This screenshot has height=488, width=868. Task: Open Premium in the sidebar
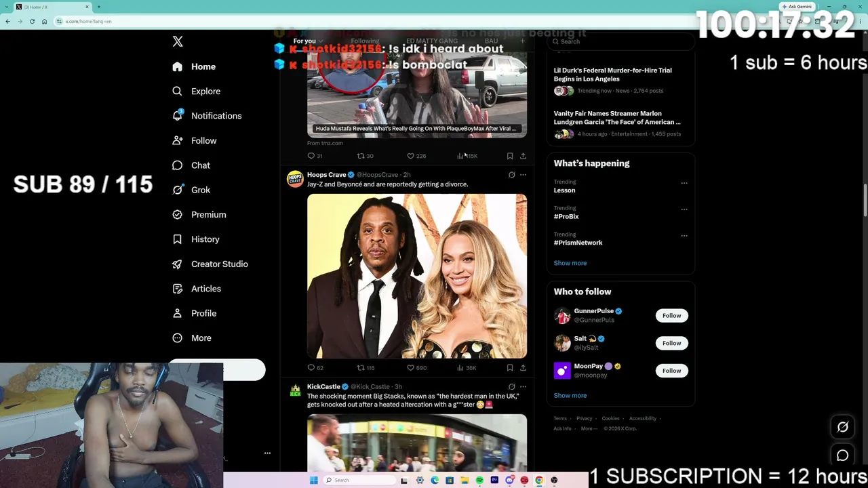199,214
